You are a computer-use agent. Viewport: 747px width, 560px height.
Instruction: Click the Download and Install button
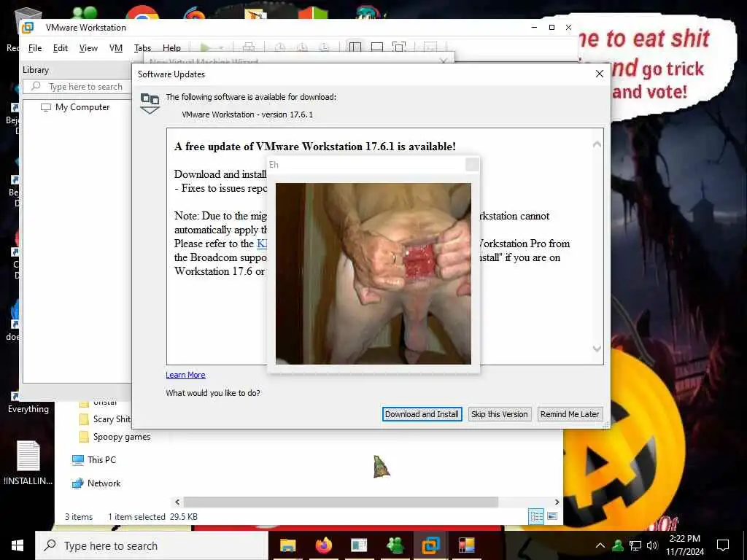pos(422,414)
